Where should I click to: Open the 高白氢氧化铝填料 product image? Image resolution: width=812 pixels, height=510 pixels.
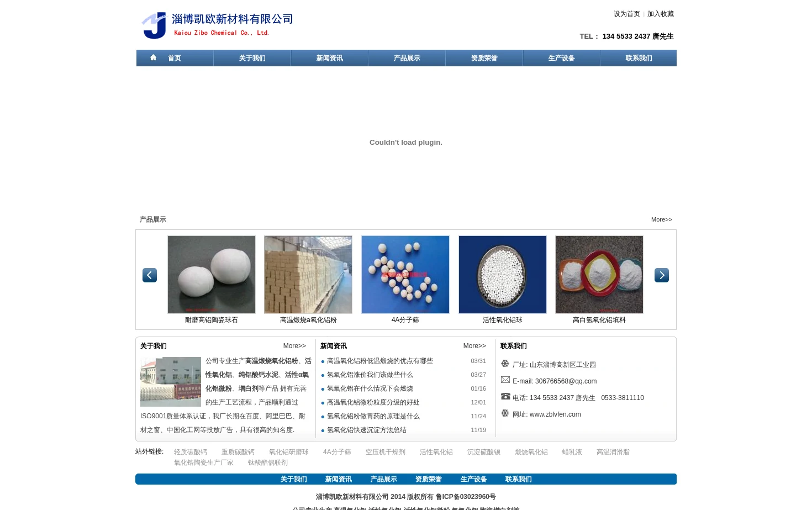click(599, 275)
